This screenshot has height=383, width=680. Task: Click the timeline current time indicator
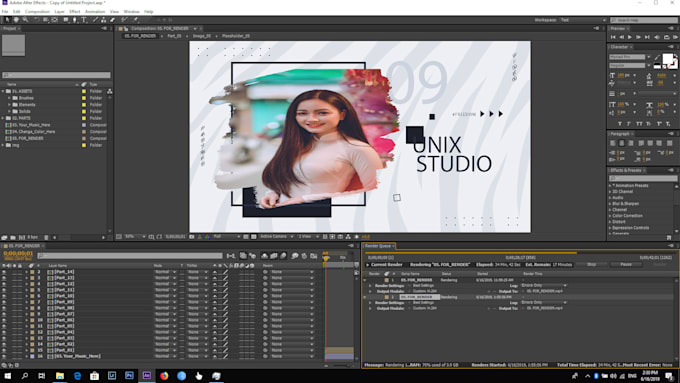pyautogui.click(x=326, y=259)
